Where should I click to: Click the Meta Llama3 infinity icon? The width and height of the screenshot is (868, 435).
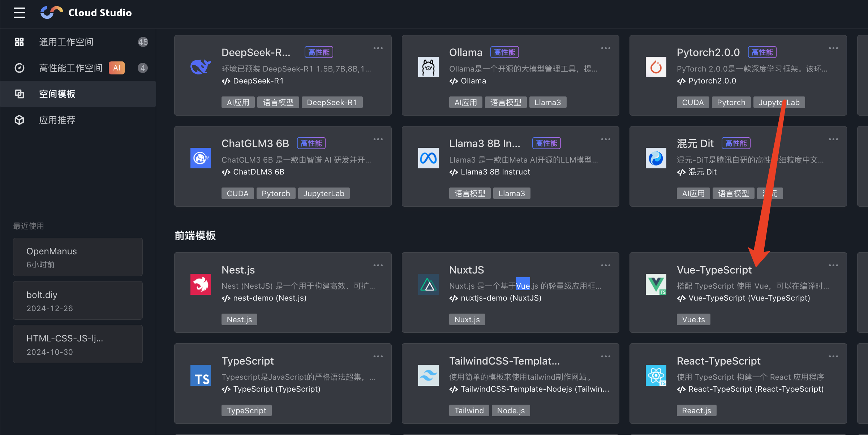(x=428, y=158)
